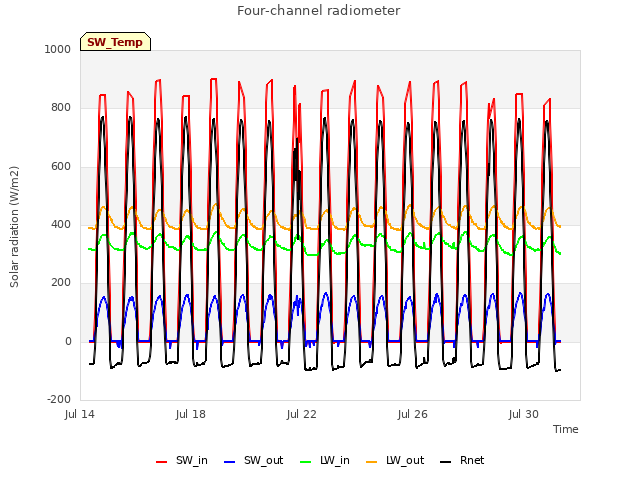Click the 800 y-axis tick label
This screenshot has height=480, width=640.
click(61, 107)
